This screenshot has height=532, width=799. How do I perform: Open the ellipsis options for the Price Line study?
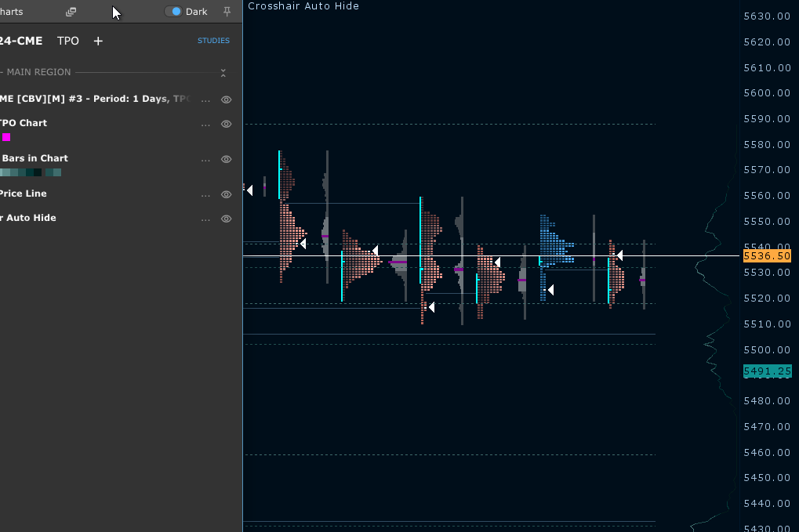click(x=205, y=194)
